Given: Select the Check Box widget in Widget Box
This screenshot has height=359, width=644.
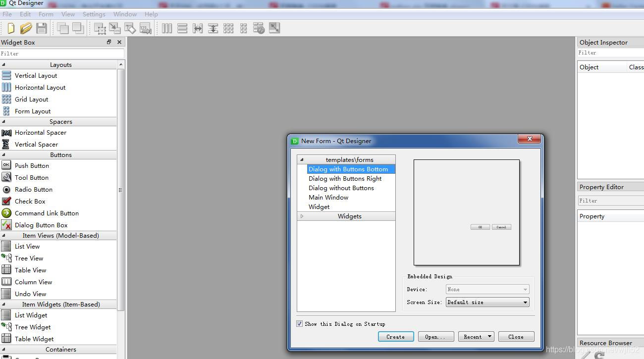Looking at the screenshot, I should [30, 201].
